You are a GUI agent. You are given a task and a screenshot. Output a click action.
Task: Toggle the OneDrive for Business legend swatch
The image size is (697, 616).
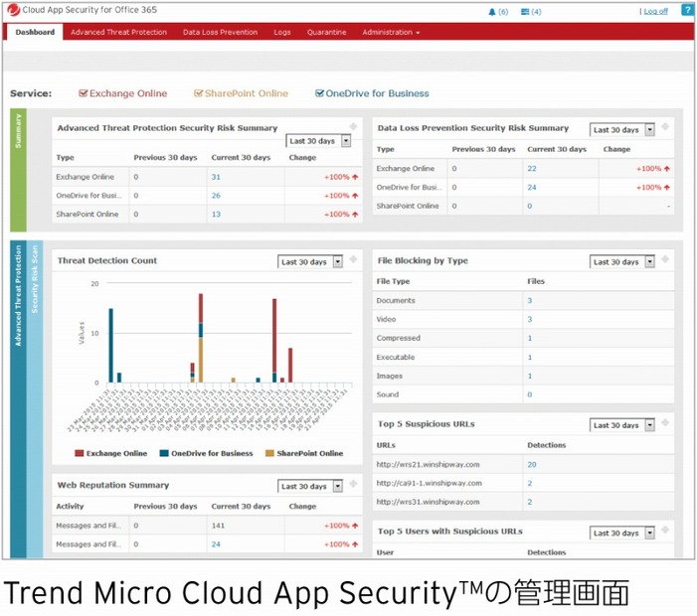164,453
